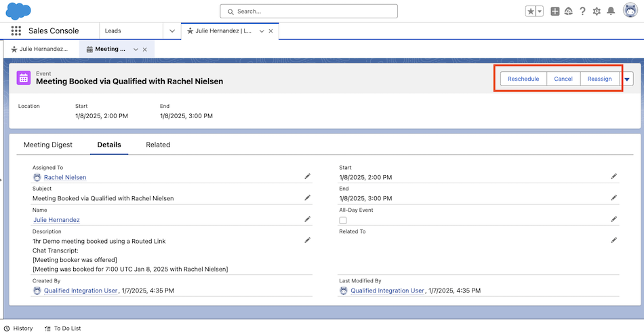
Task: Open the Related tab
Action: 158,145
